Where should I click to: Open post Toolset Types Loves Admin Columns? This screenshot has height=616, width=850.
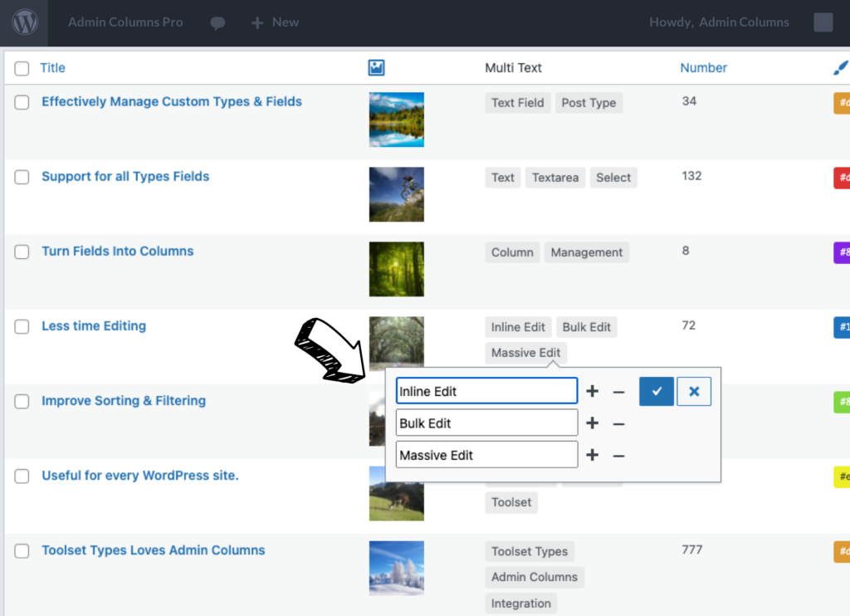click(x=154, y=550)
